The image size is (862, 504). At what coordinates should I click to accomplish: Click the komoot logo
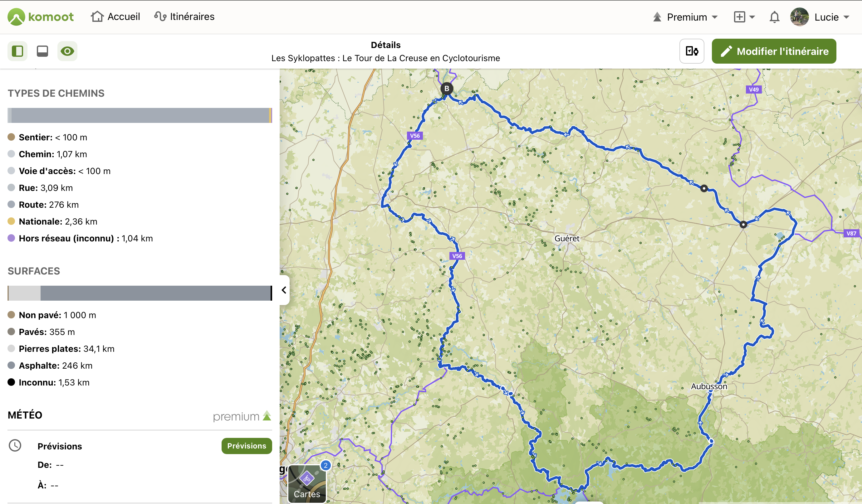point(41,17)
